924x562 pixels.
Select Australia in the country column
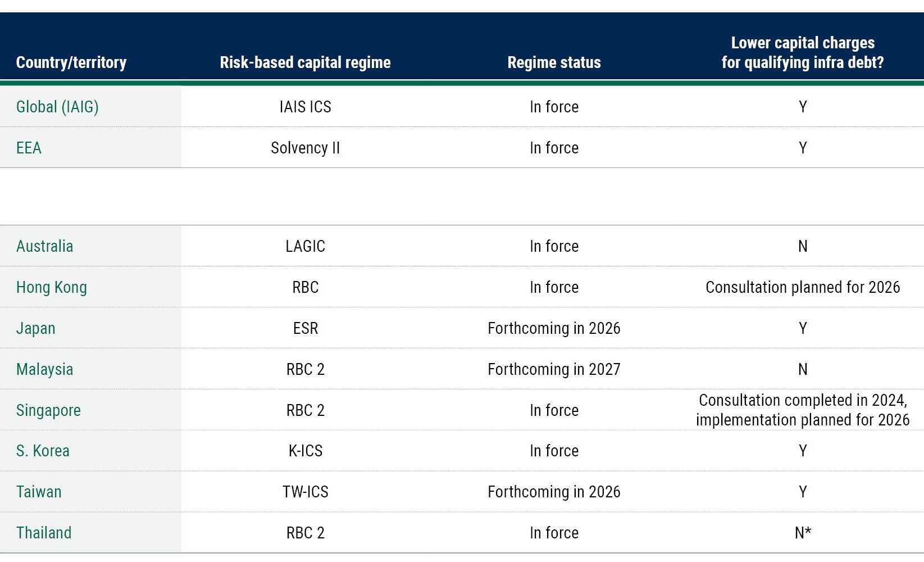point(44,246)
